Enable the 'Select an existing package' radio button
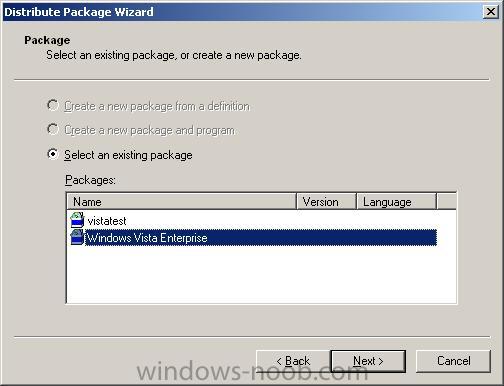Screen dimensions: 504x386 point(53,154)
